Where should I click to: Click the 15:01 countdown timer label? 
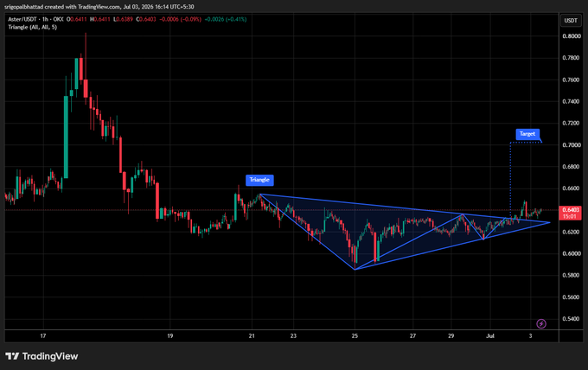pos(570,216)
